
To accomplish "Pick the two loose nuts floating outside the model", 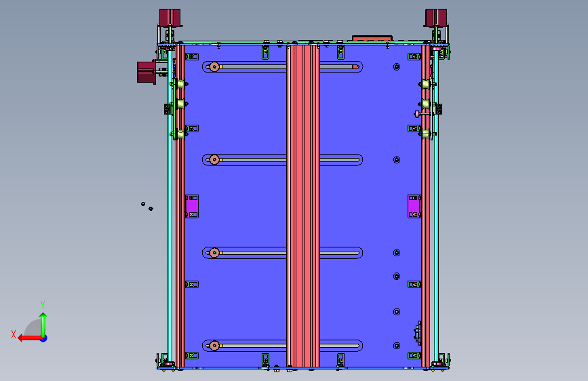I will point(146,206).
